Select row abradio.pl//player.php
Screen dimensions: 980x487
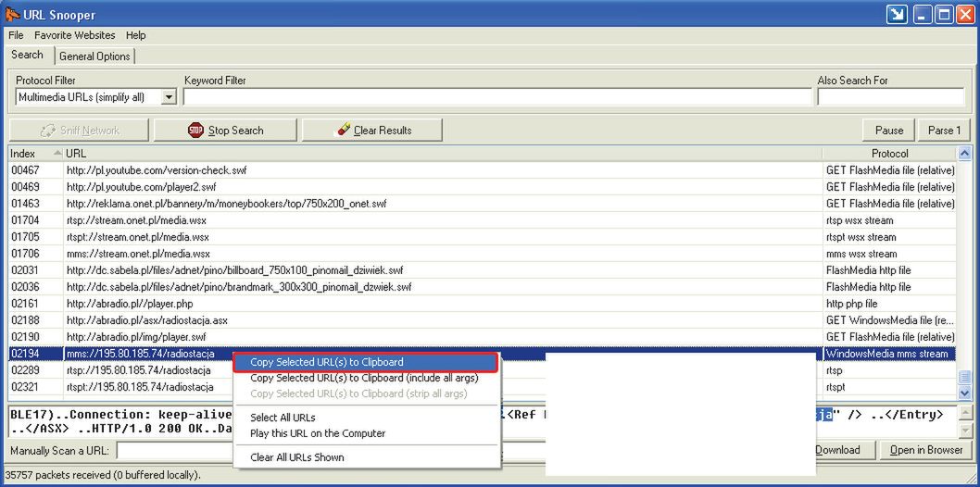pyautogui.click(x=483, y=304)
